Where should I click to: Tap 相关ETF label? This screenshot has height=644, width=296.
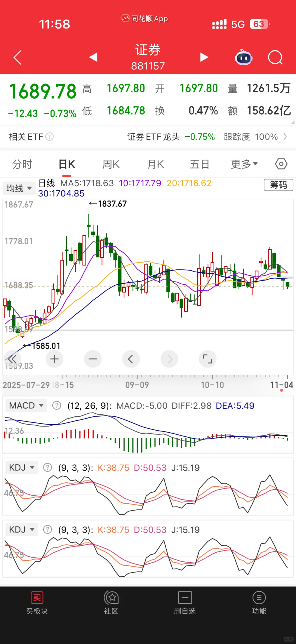tap(26, 137)
